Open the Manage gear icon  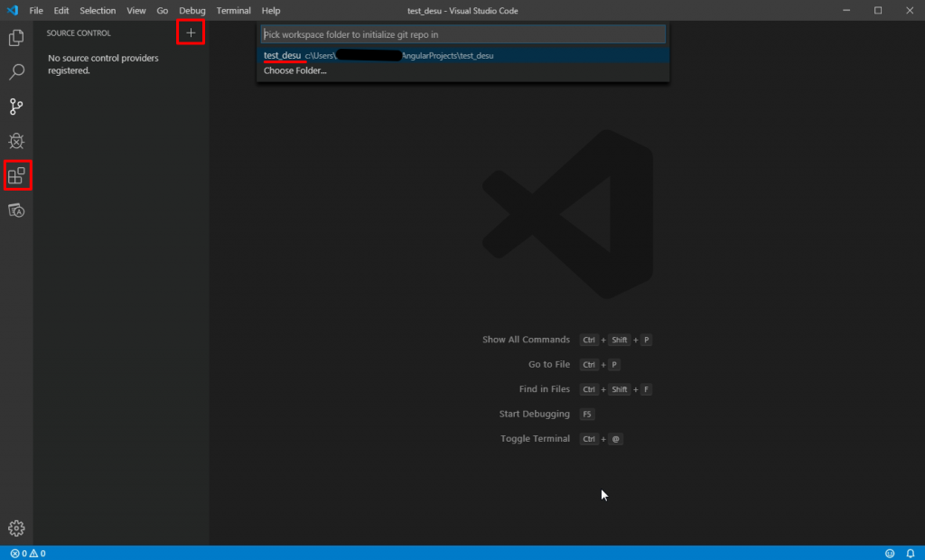pyautogui.click(x=16, y=528)
